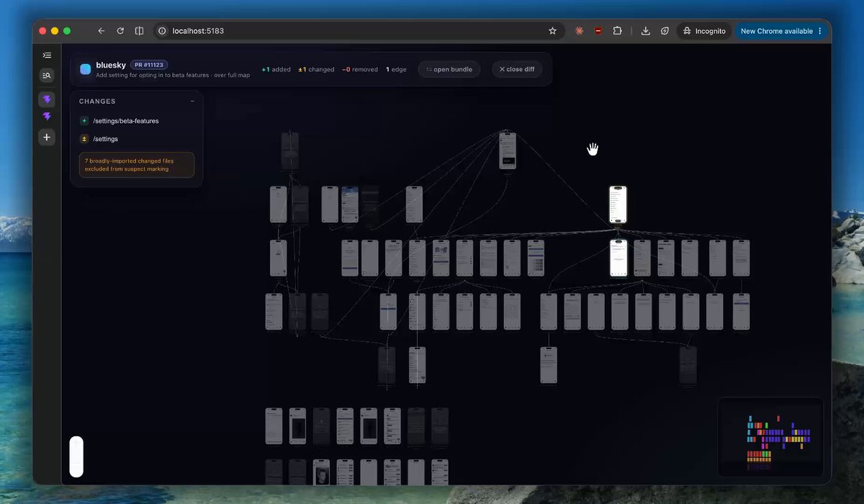View site information for localhost:5183
Screen dimensions: 864x504
162,31
